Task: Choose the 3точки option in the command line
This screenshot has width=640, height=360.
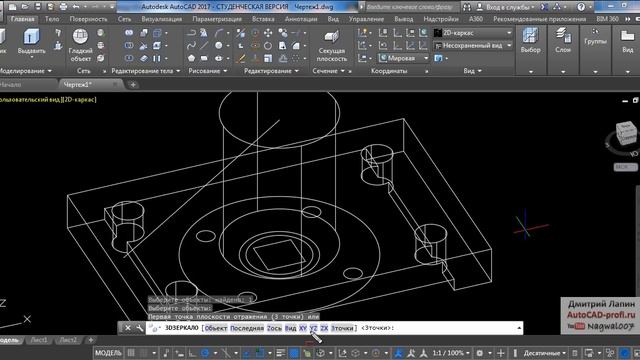Action: tap(342, 328)
